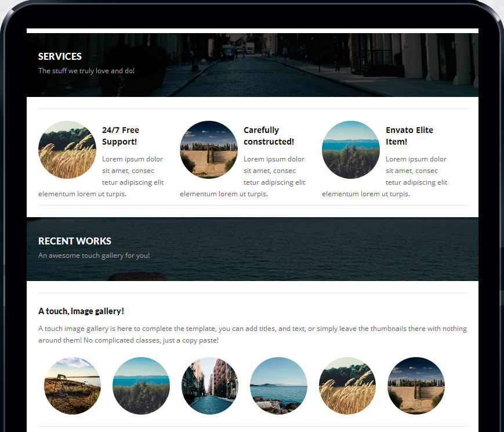Open the gallery thumbnail showing sea and shrubs
The width and height of the screenshot is (504, 432).
pos(141,386)
